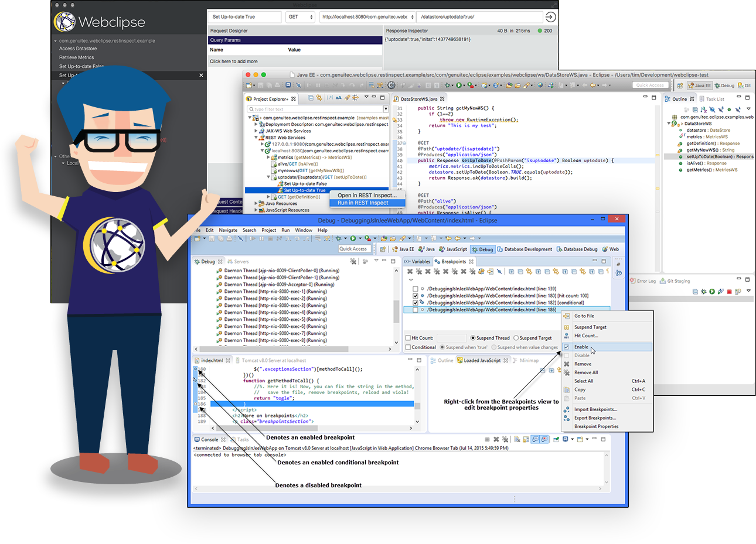Screen dimensions: 756x544
Task: Select Remove All in the breakpoint context menu
Action: tap(586, 372)
